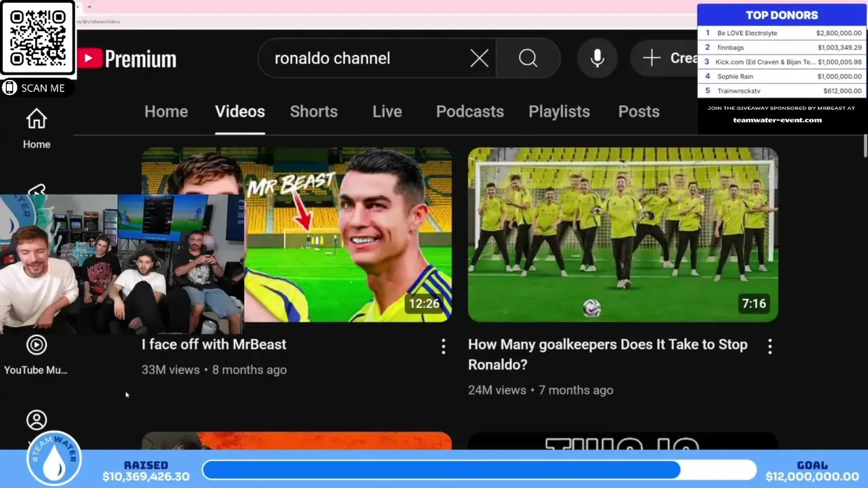
Task: Go to the Live tab
Action: (x=387, y=112)
